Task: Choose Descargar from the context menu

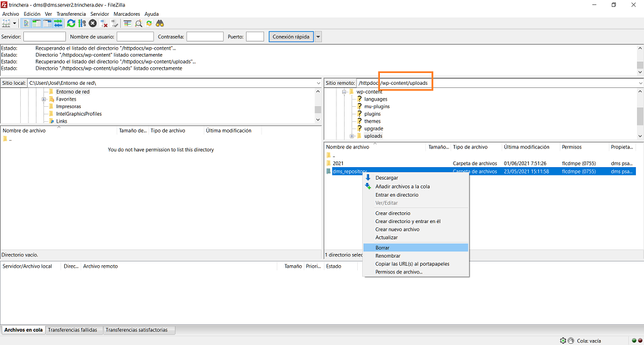Action: click(x=416, y=178)
